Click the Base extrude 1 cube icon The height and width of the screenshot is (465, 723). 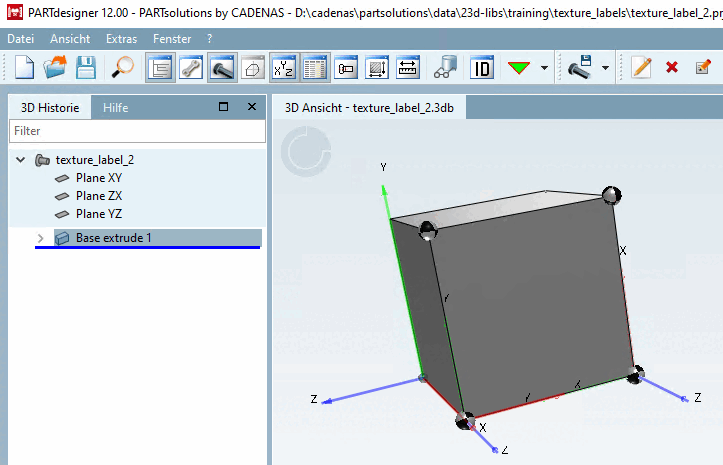[62, 238]
